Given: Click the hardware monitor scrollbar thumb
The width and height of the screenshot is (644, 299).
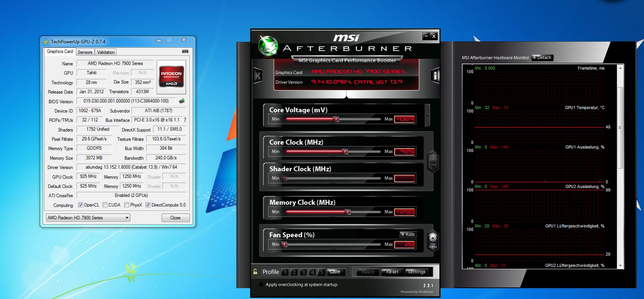Looking at the screenshot, I should 621,127.
